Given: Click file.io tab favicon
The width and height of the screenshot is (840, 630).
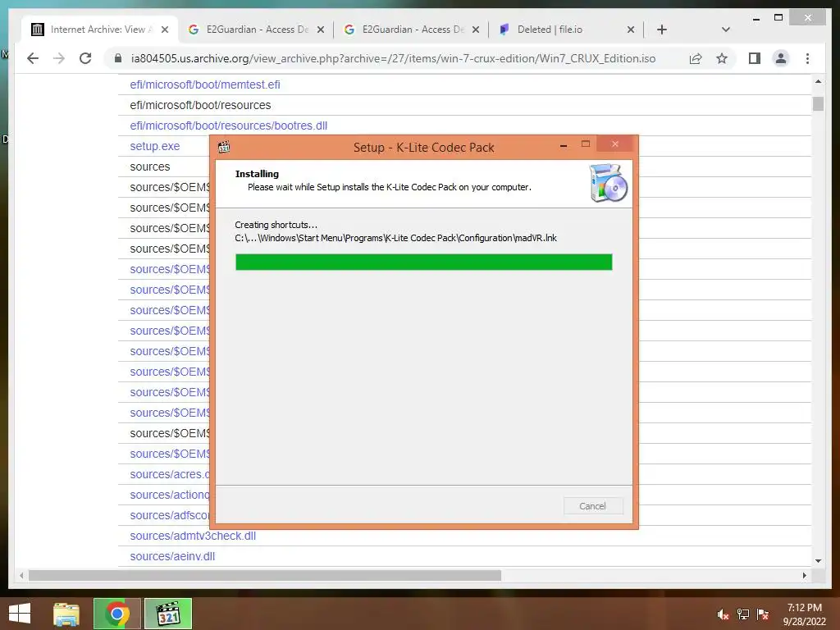Looking at the screenshot, I should click(x=504, y=30).
